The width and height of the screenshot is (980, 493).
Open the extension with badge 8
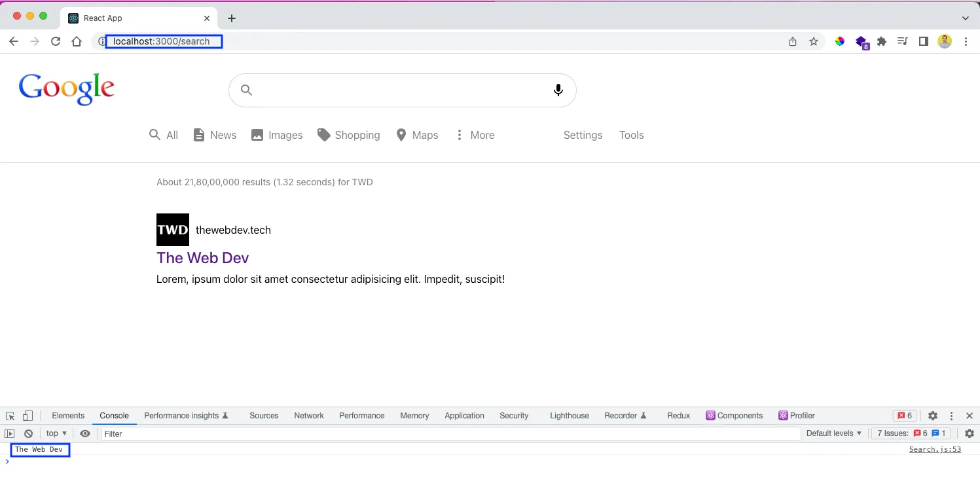tap(862, 43)
